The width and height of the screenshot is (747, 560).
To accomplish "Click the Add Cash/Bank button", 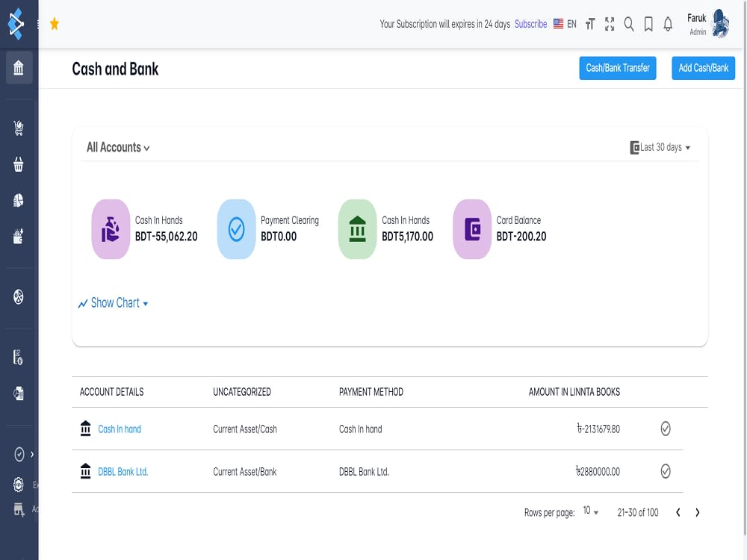I will click(x=703, y=68).
